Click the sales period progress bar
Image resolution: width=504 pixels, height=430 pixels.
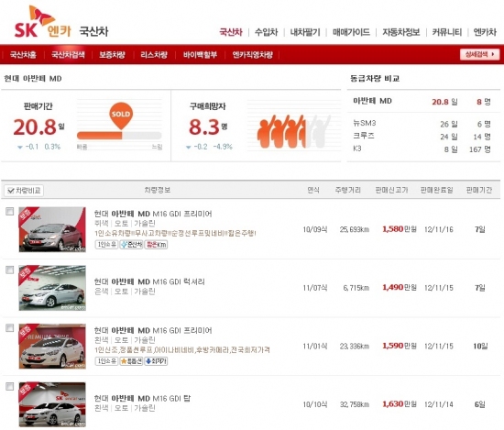(119, 136)
